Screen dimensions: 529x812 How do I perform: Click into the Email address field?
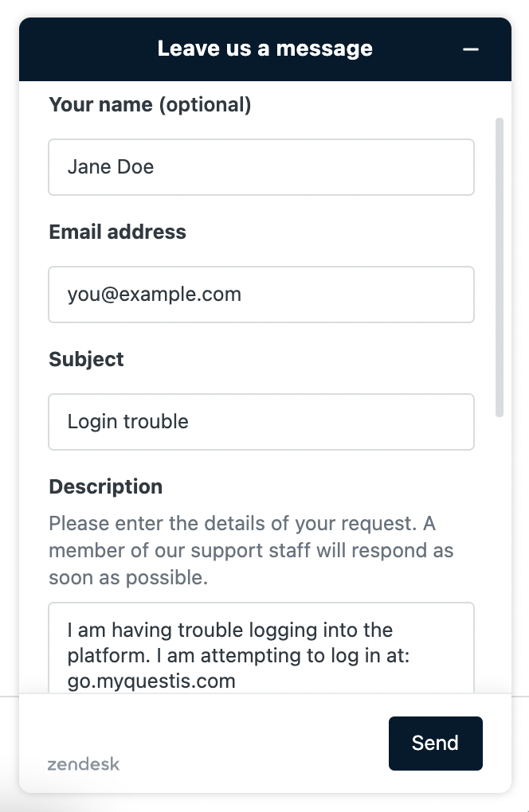coord(261,295)
